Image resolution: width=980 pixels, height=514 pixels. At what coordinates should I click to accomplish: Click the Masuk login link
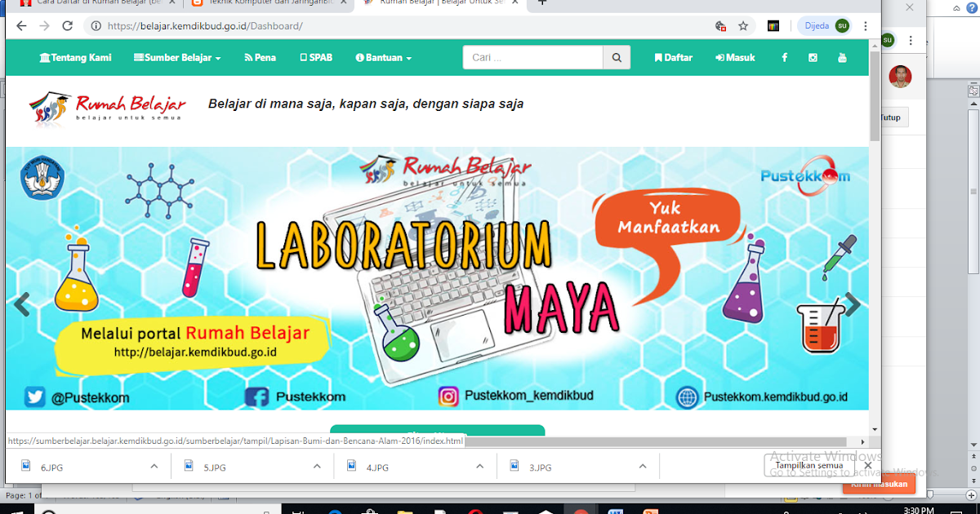735,58
